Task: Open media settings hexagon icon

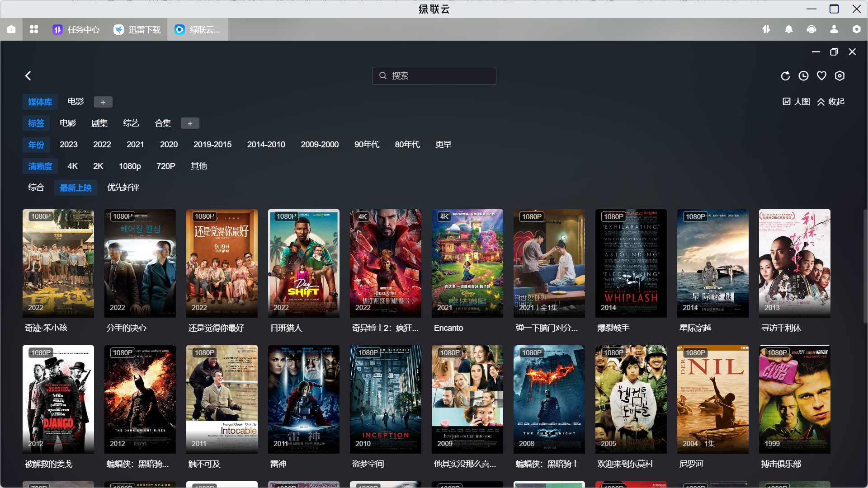Action: [840, 76]
